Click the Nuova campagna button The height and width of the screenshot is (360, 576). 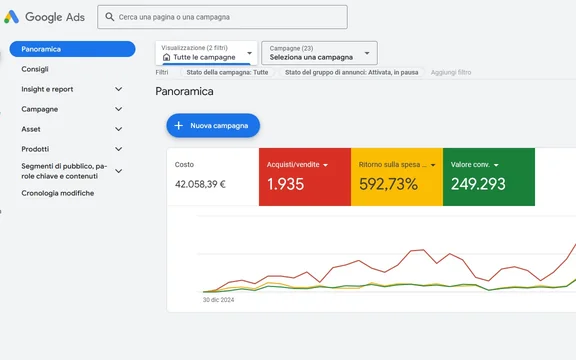[213, 126]
